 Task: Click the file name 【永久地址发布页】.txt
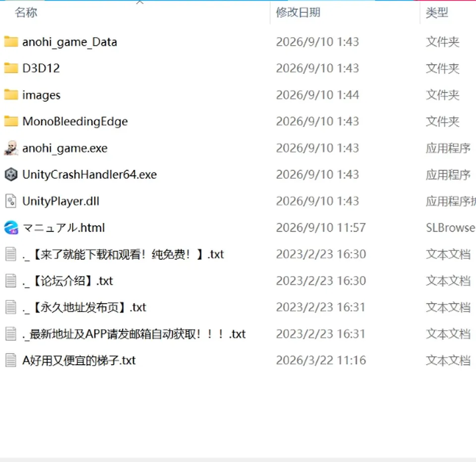point(84,307)
